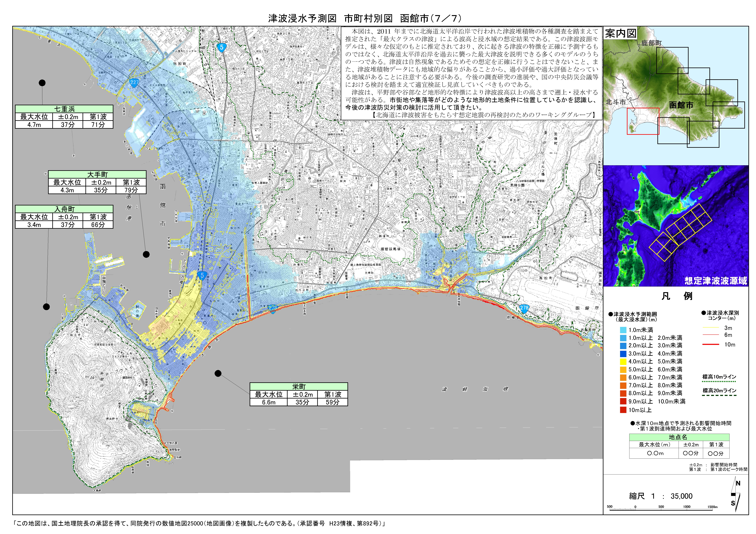Click the 七重浜 table header
Image resolution: width=756 pixels, height=534 pixels.
[64, 109]
